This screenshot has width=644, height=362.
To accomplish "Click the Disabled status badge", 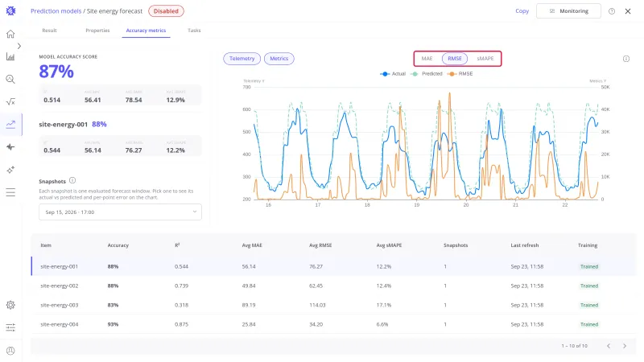I will pos(166,11).
